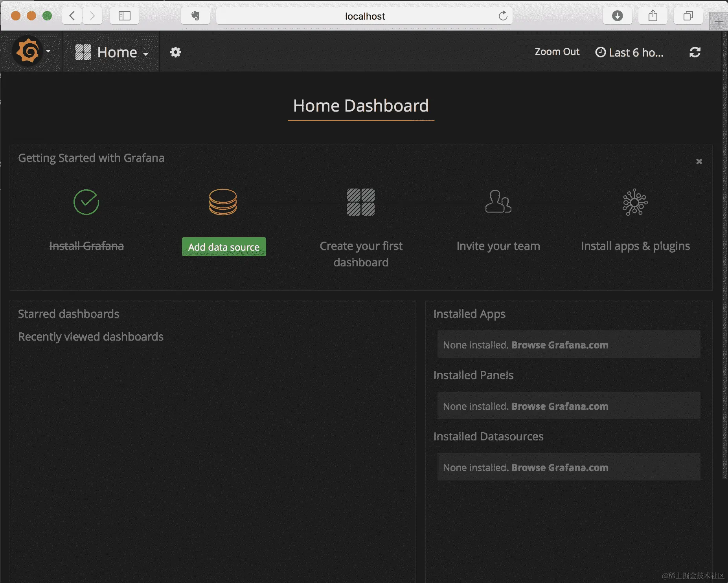Screen dimensions: 728x583
Task: Browse Grafana.com under Installed Apps
Action: (560, 345)
